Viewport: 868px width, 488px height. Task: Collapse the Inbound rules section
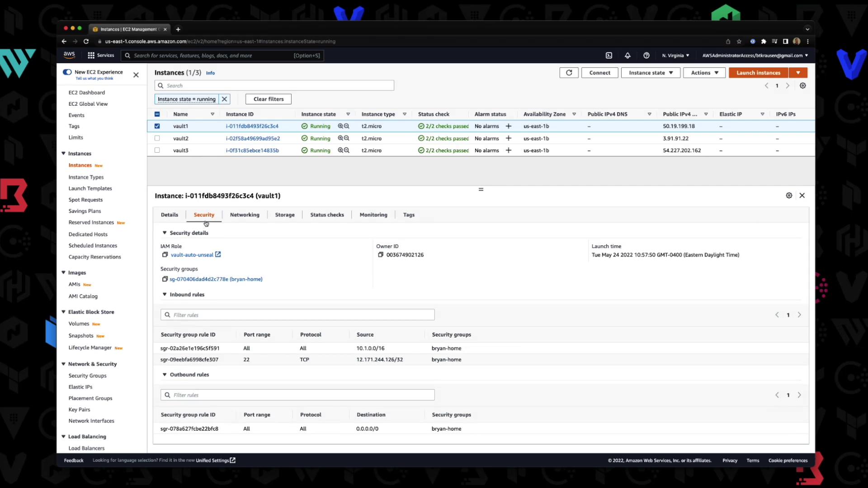(x=165, y=295)
